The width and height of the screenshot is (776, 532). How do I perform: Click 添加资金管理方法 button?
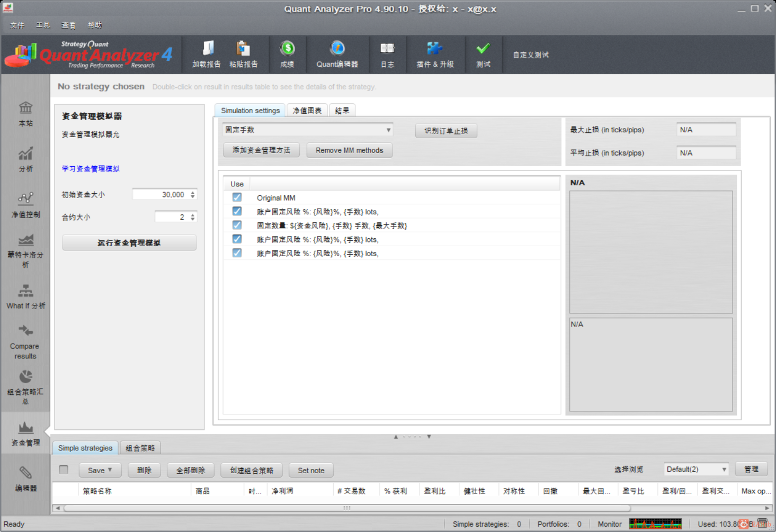coord(262,150)
